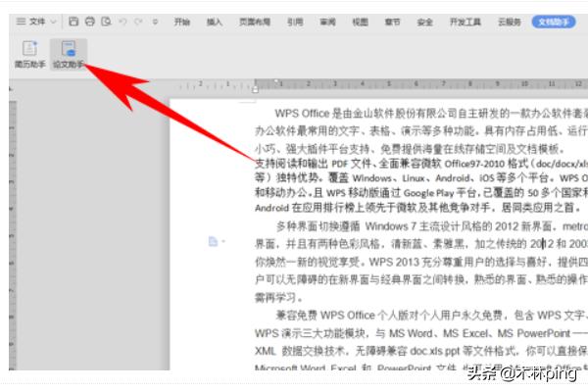The width and height of the screenshot is (588, 392).
Task: Select the highlighted 文档助手 tab
Action: pos(554,22)
